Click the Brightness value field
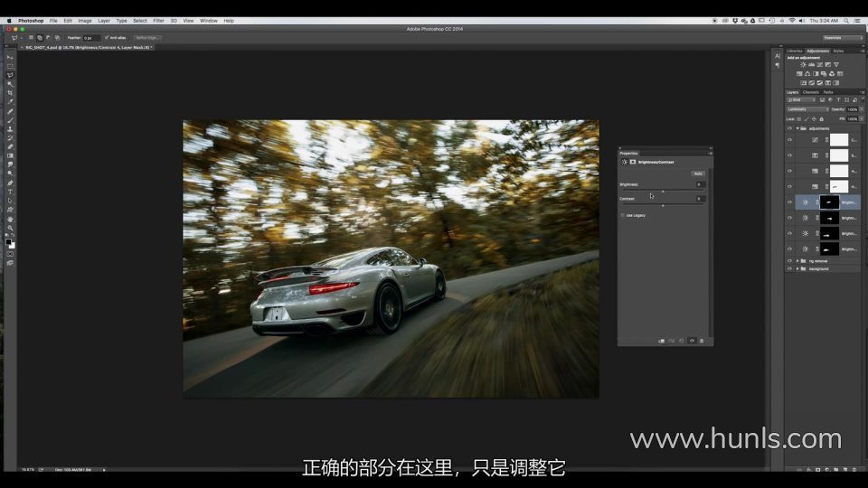This screenshot has height=488, width=868. click(x=699, y=184)
